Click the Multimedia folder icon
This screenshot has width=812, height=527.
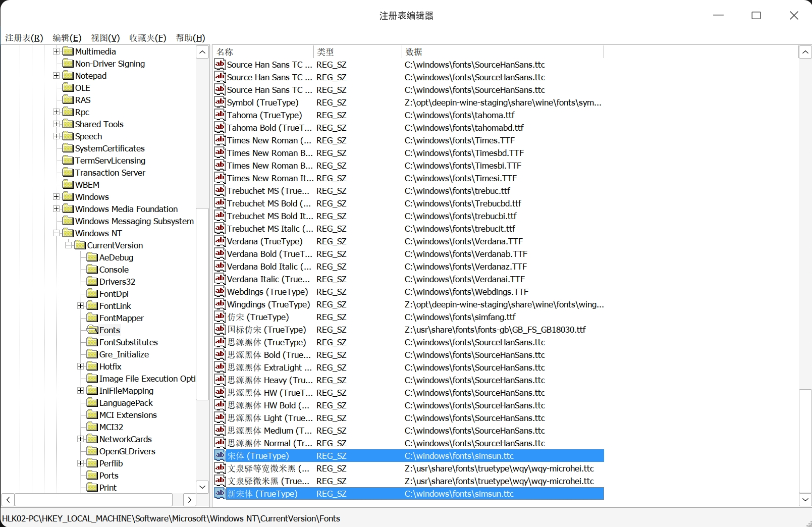tap(68, 51)
